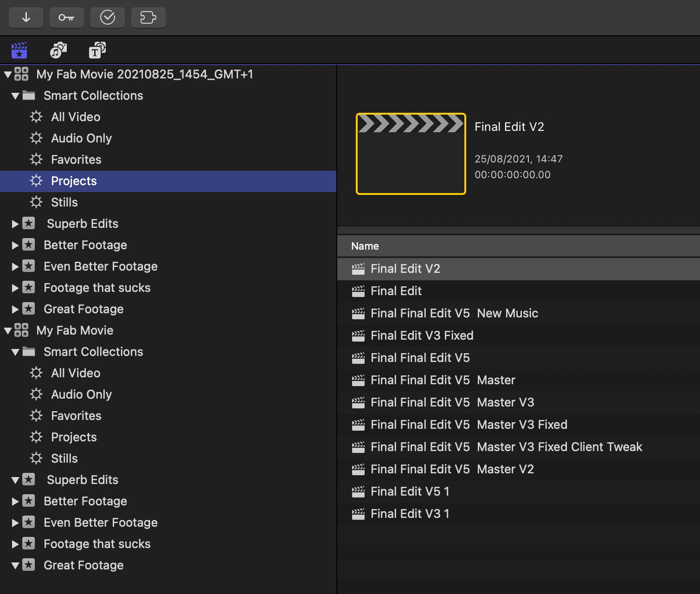Click the Extensions puzzle-piece button
This screenshot has width=700, height=594.
point(148,18)
